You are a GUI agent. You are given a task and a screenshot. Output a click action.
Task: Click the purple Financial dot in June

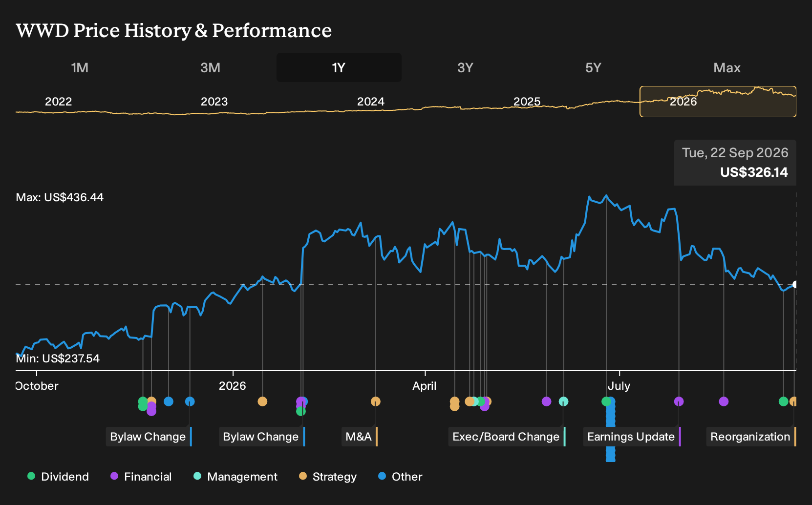(546, 401)
